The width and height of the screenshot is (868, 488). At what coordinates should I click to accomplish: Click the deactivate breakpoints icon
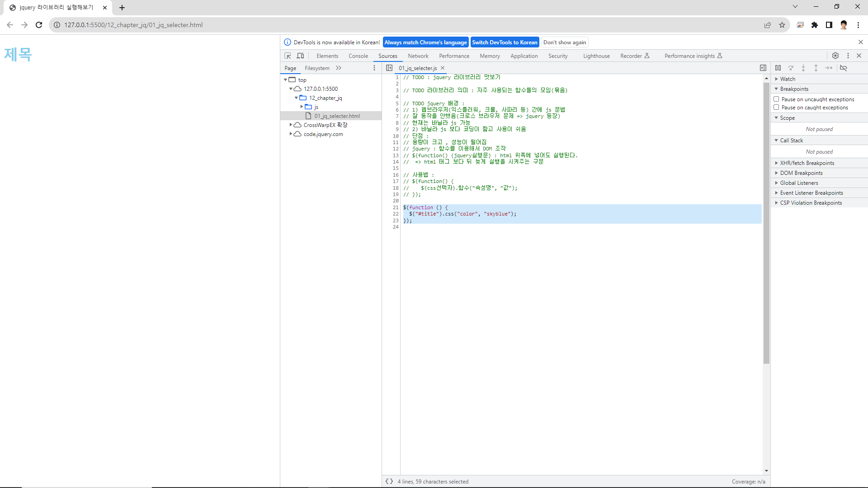click(844, 68)
